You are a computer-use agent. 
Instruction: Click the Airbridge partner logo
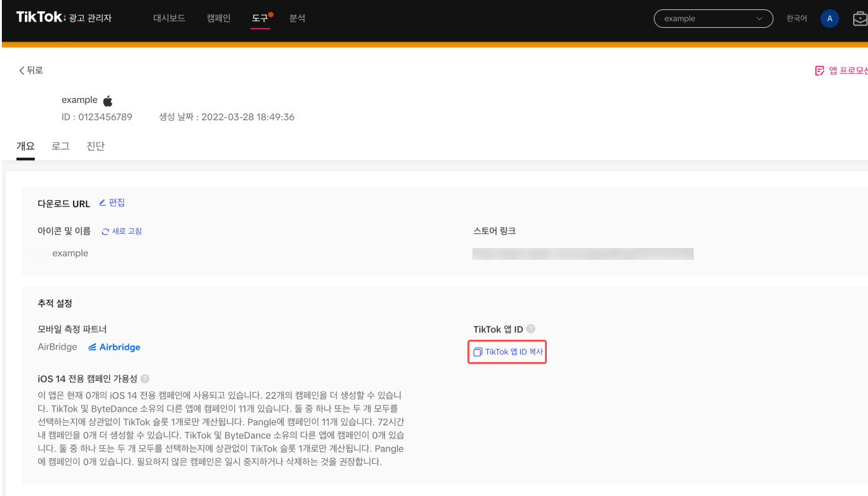click(x=114, y=347)
